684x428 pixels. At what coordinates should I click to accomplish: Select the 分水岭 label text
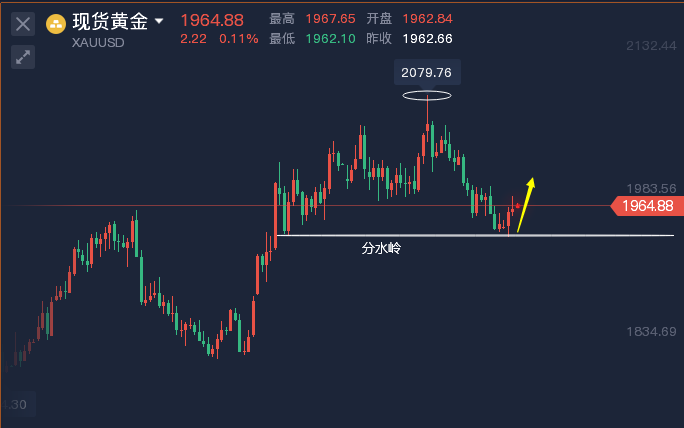pos(381,248)
